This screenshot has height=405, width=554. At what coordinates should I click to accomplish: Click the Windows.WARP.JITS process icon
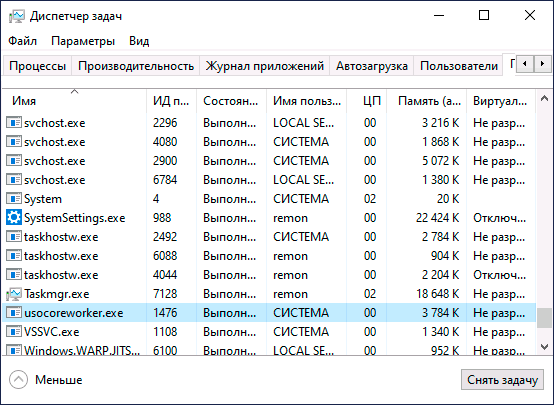[14, 350]
